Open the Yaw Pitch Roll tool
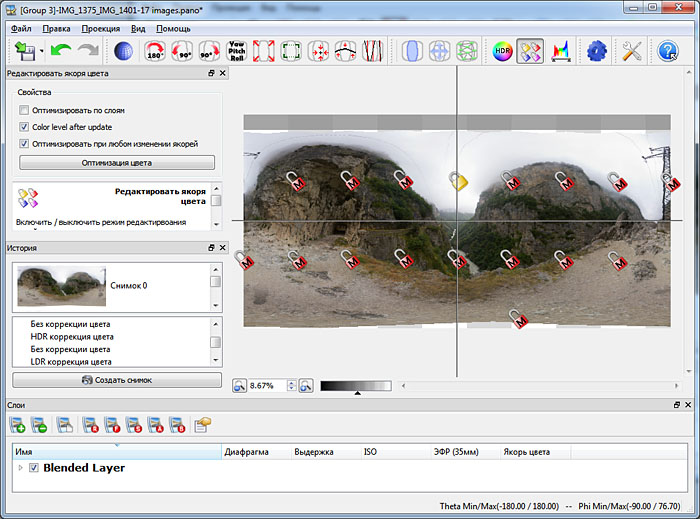Viewport: 700px width, 519px height. [x=237, y=51]
